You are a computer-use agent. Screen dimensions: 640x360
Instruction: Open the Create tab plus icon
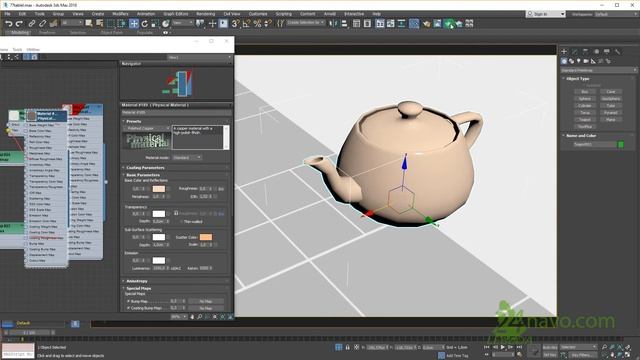[564, 51]
